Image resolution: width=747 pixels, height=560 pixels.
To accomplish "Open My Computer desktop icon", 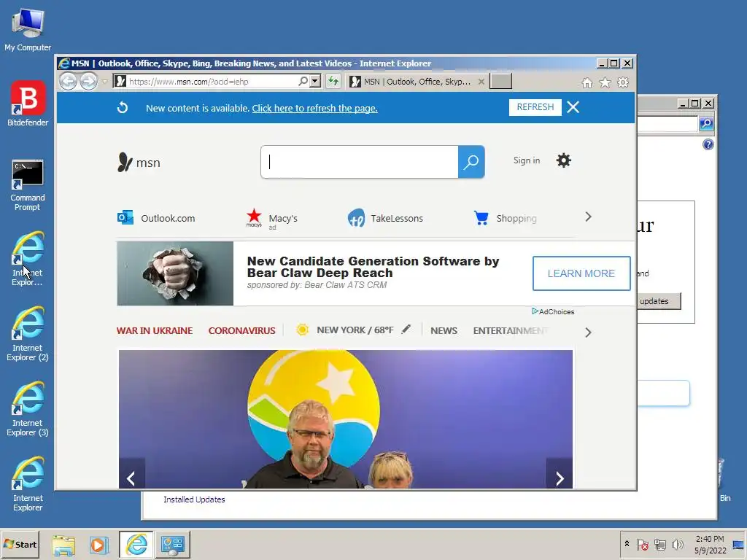I will [x=28, y=29].
